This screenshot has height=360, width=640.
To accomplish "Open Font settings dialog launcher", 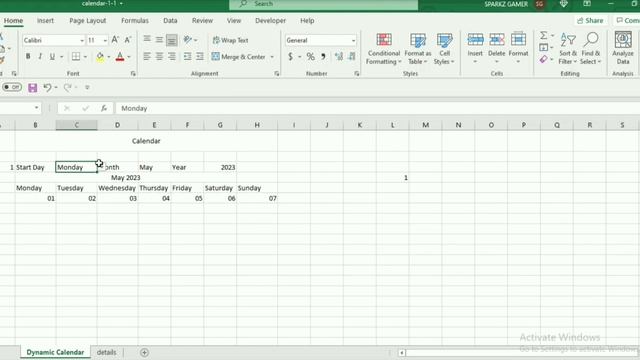I will 133,73.
